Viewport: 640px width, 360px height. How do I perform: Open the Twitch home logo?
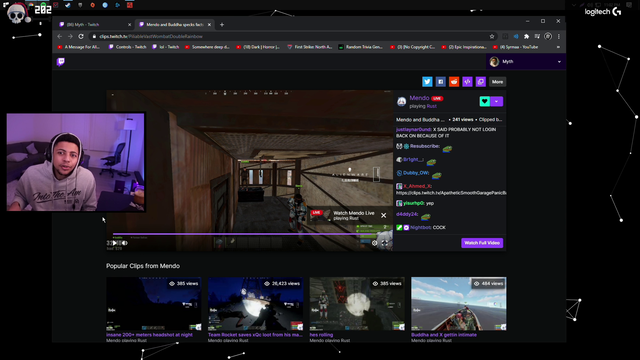61,62
